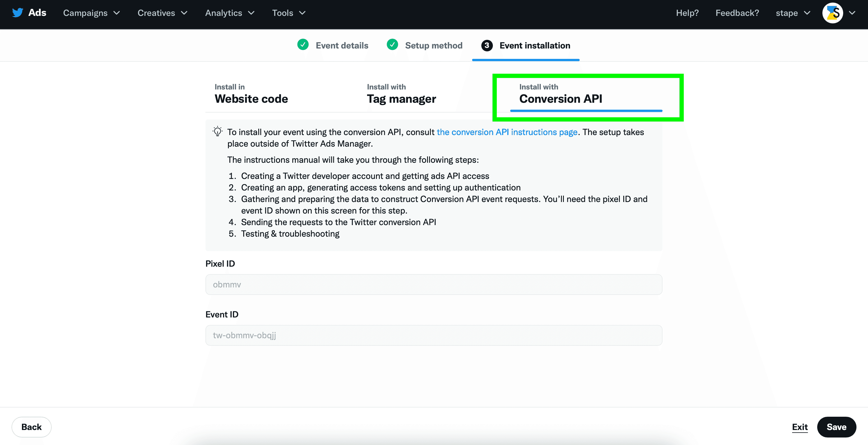The height and width of the screenshot is (445, 868).
Task: Open the Analytics dropdown menu
Action: (x=230, y=13)
